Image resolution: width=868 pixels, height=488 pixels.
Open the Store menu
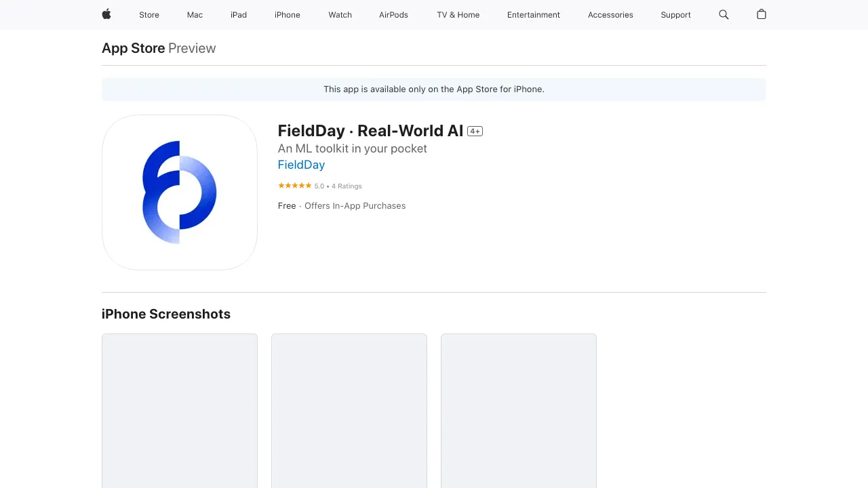pos(149,15)
